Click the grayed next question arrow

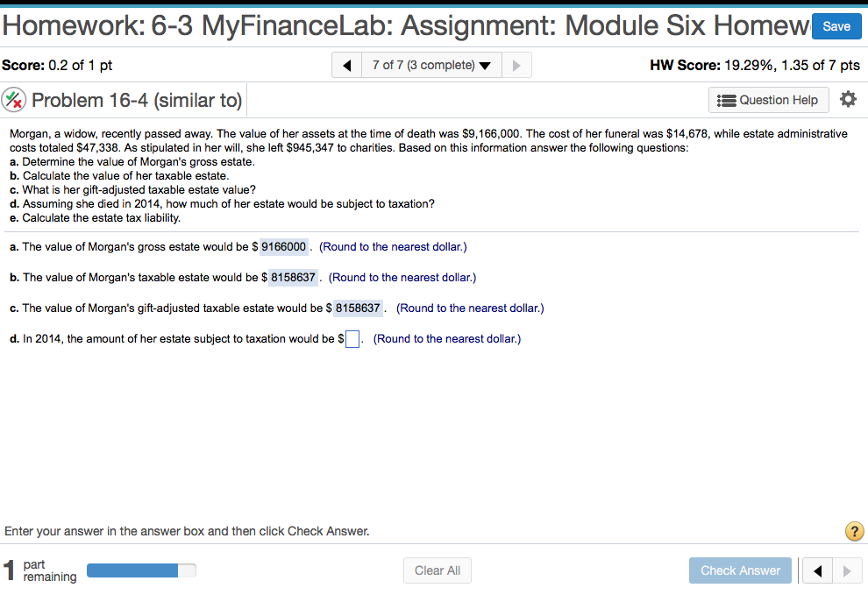(x=517, y=64)
